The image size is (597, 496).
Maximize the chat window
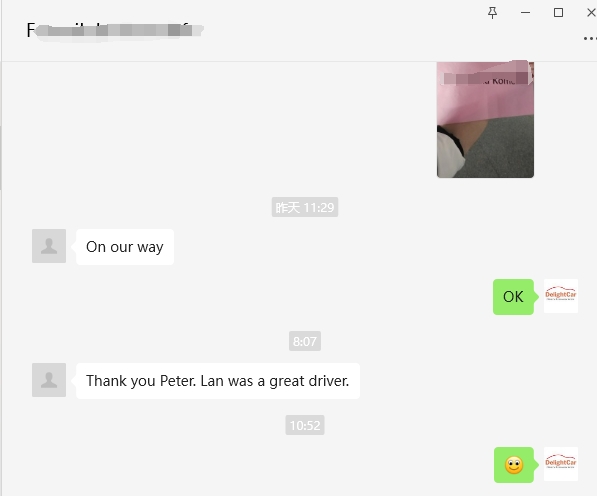558,13
